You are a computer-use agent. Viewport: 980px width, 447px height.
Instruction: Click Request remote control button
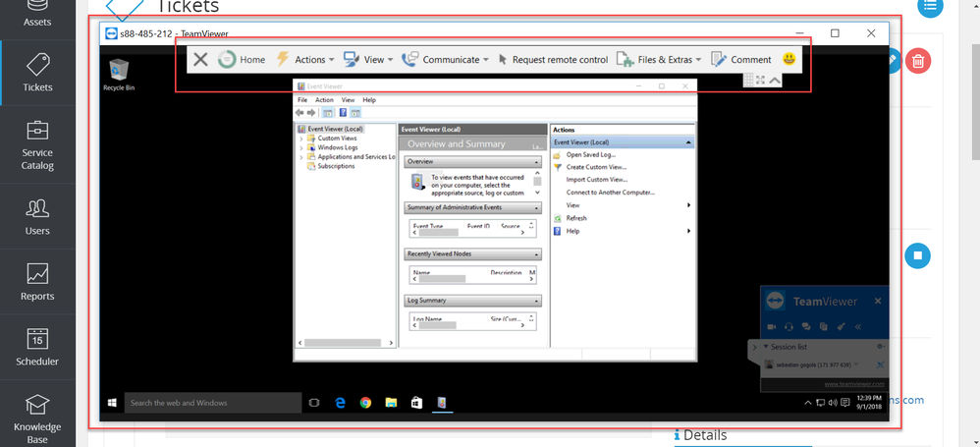[x=553, y=59]
